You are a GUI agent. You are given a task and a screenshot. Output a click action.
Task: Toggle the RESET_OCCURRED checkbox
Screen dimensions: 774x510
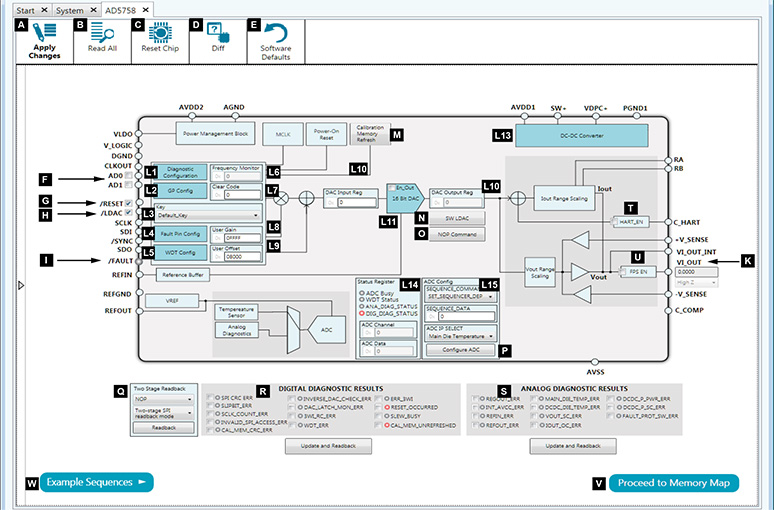[378, 407]
